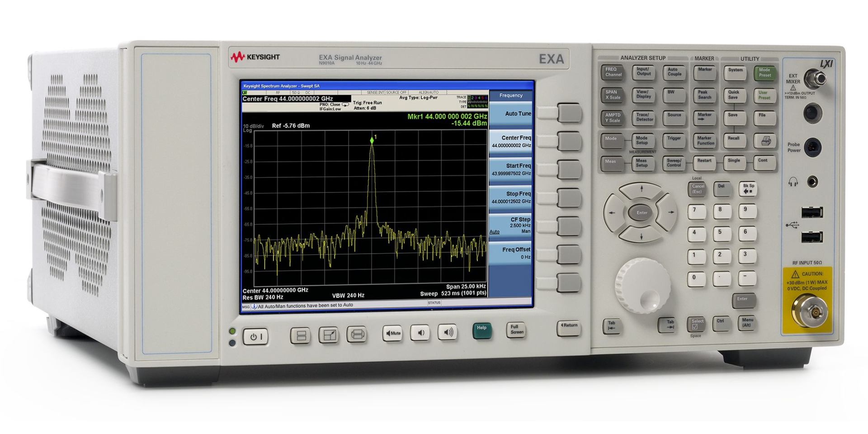The width and height of the screenshot is (868, 434).
Task: Select the Freq Offset softkey
Action: (510, 253)
